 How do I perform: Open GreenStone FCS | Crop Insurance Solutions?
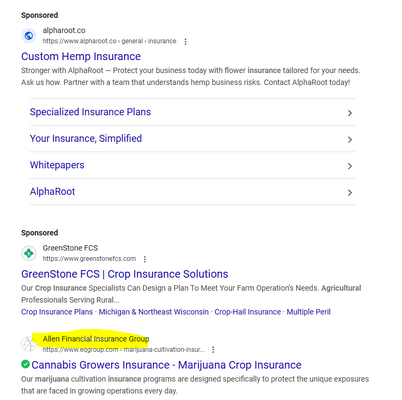(x=125, y=274)
